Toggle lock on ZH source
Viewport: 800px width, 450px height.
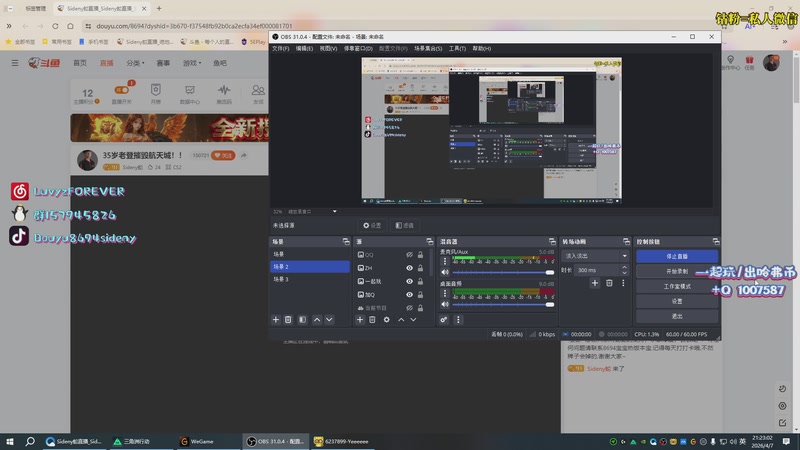[420, 268]
